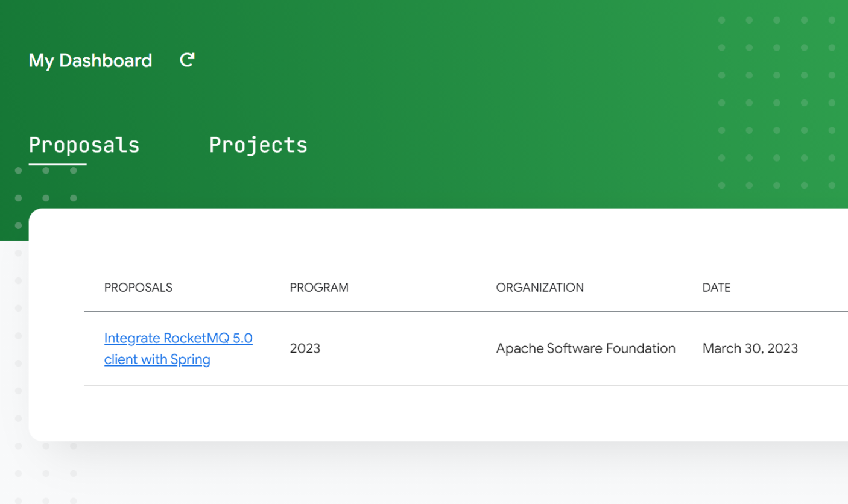Click the My Dashboard heading
The width and height of the screenshot is (848, 504).
click(x=90, y=61)
